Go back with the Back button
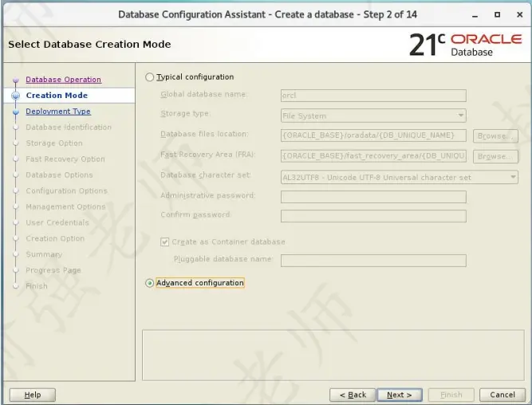The height and width of the screenshot is (405, 532). [353, 395]
